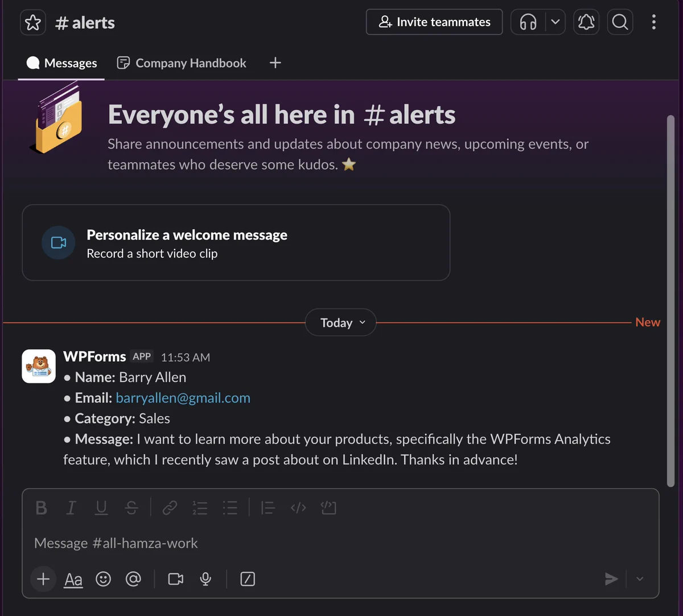Toggle strikethrough formatting
This screenshot has height=616, width=683.
click(x=131, y=507)
